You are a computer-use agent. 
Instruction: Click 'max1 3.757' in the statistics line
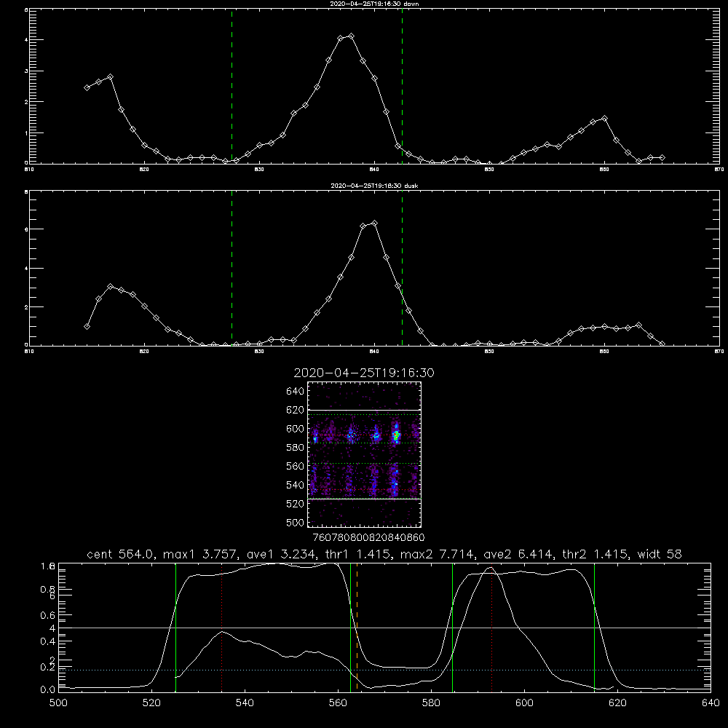(x=202, y=554)
